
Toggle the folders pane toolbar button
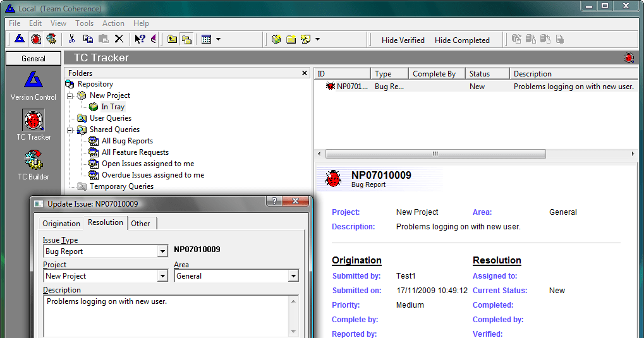tap(186, 39)
